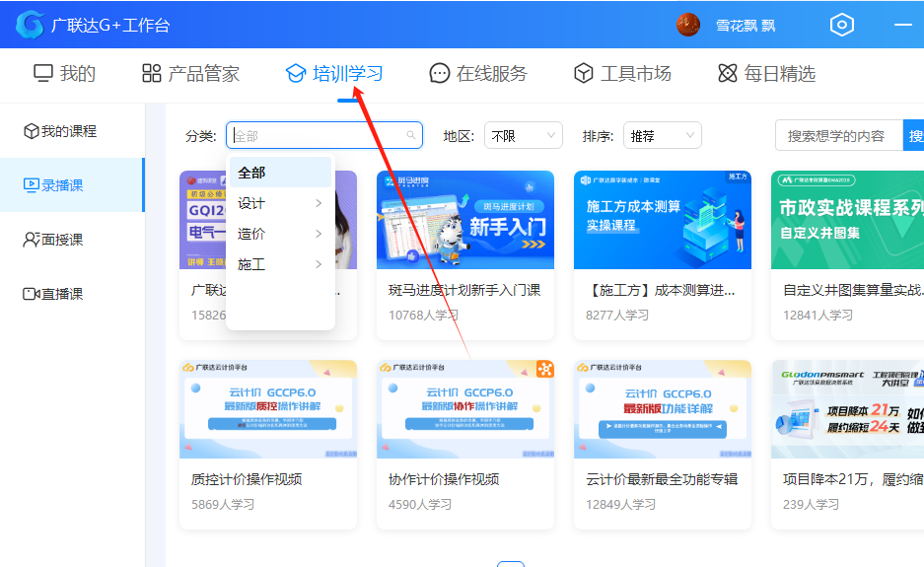This screenshot has width=924, height=567.
Task: Click title 【施工方】成本测算进...
Action: point(660,290)
